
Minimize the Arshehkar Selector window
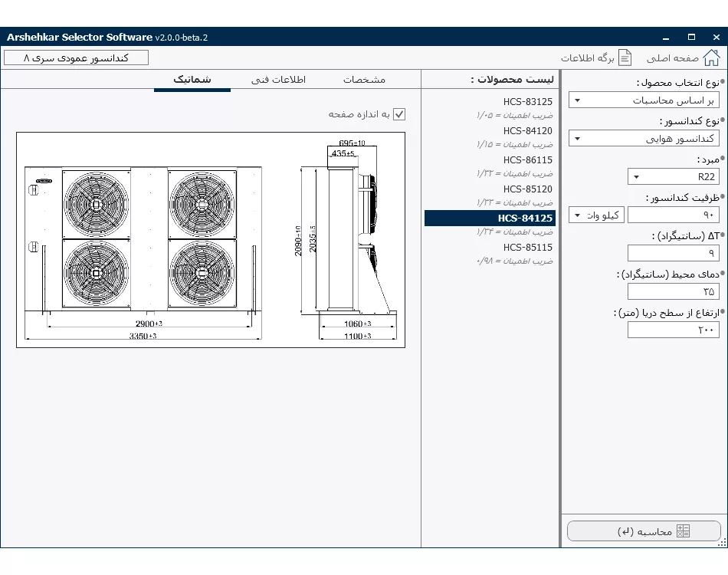click(667, 37)
